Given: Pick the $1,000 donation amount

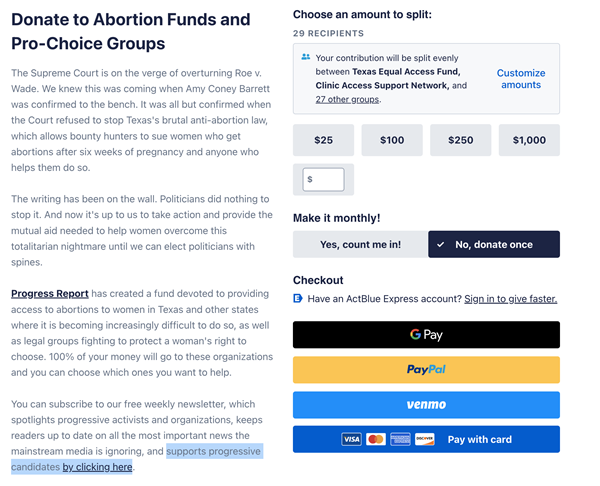Looking at the screenshot, I should tap(529, 140).
